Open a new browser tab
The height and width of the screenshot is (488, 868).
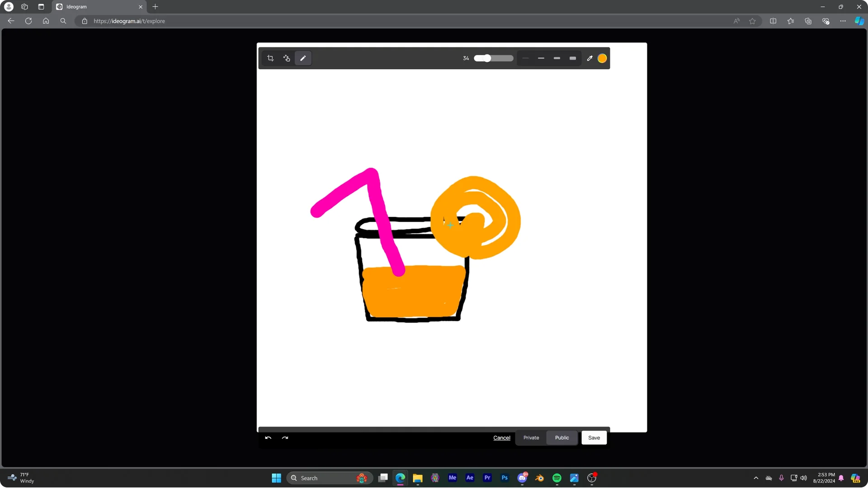(156, 7)
